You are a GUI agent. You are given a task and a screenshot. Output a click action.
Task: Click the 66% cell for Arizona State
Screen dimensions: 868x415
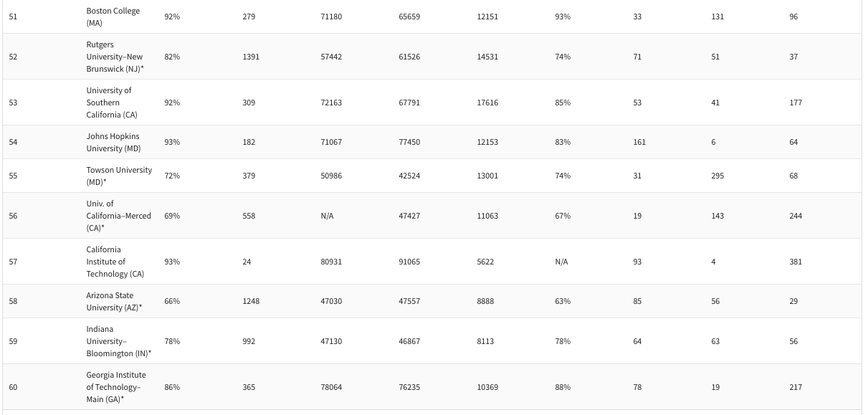tap(172, 301)
